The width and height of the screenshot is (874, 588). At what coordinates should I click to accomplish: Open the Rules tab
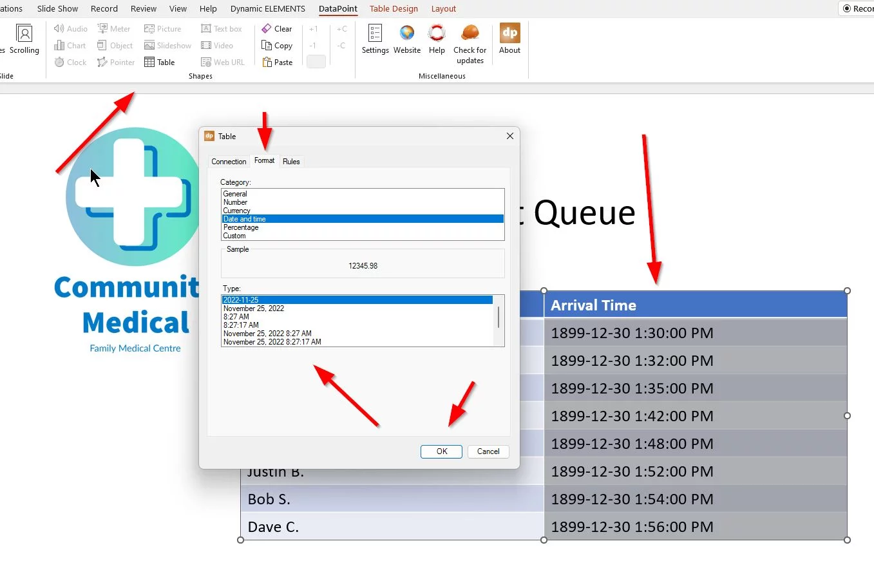(291, 161)
